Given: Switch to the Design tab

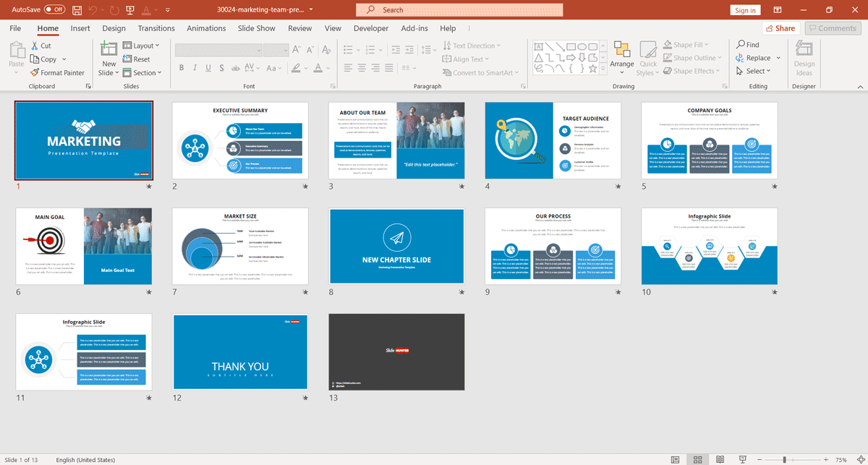Looking at the screenshot, I should point(114,28).
